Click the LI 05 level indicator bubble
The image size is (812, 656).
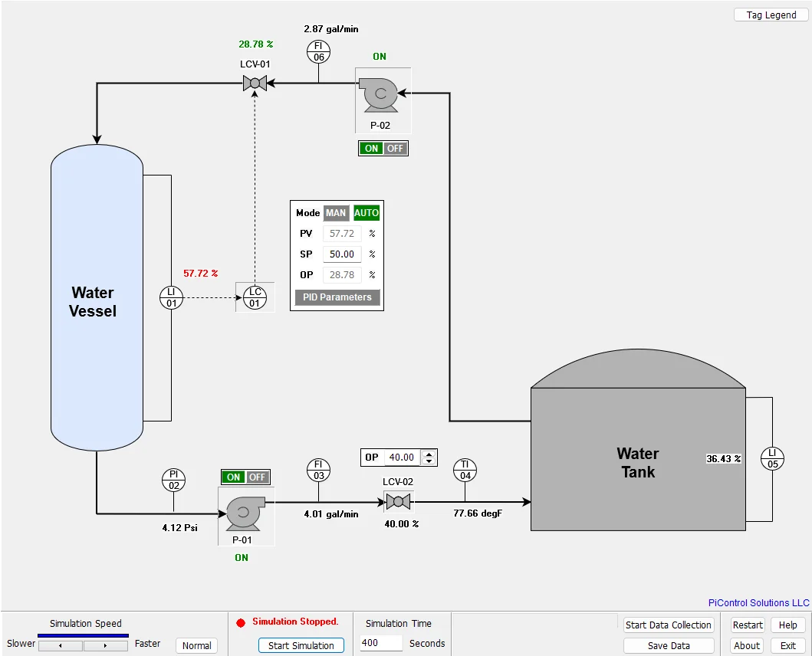pos(772,458)
